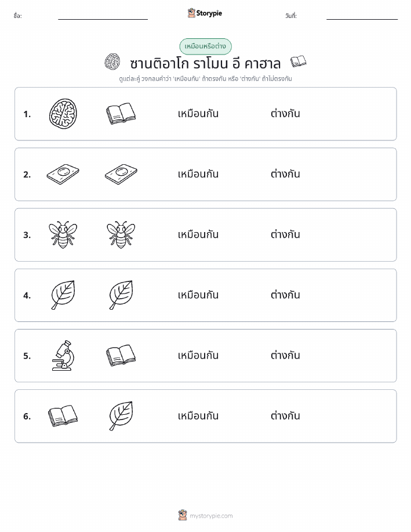The image size is (411, 532).
Task: Click the brain icon in row 1
Action: tap(63, 114)
